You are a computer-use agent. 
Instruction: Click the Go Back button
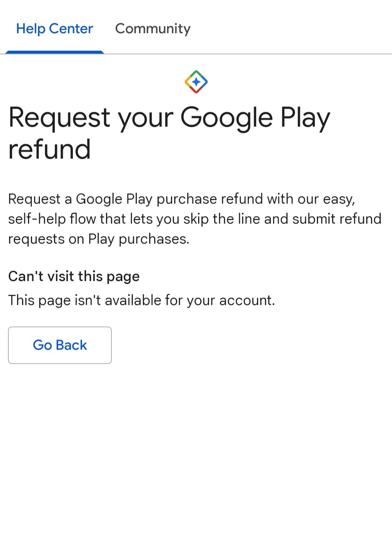pos(60,345)
